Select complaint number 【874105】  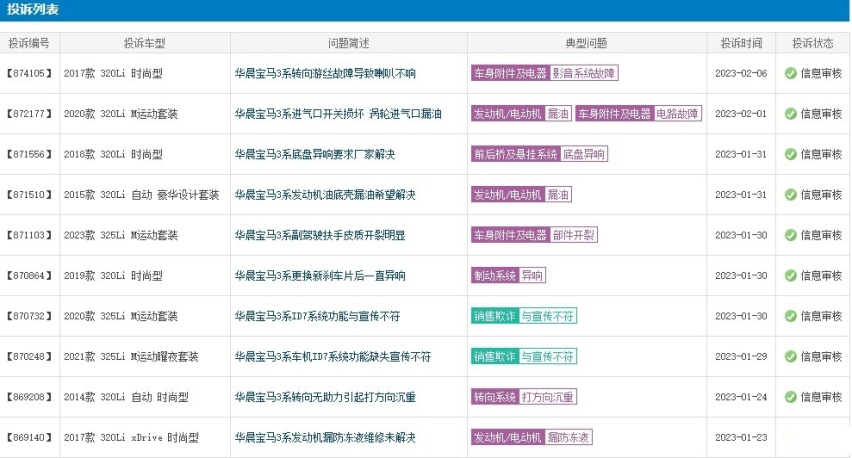click(29, 73)
